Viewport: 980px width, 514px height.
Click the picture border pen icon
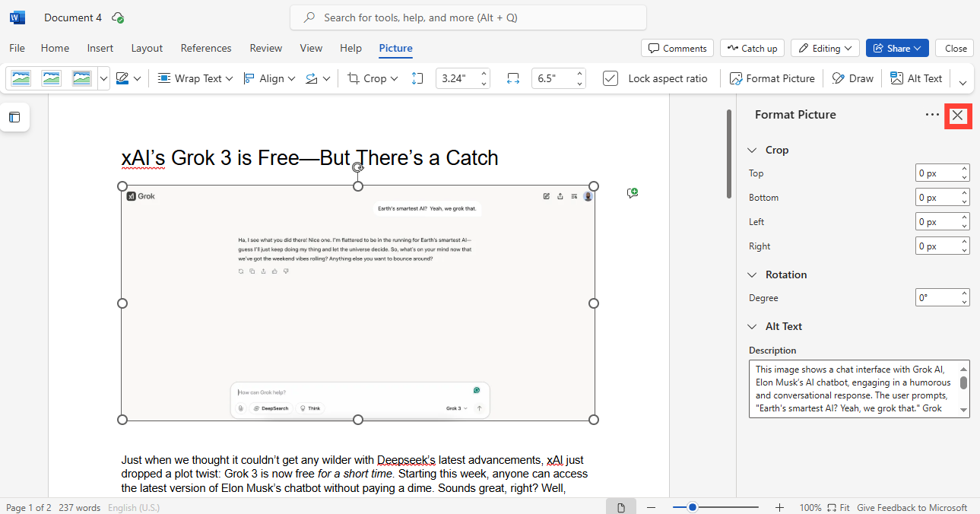pyautogui.click(x=122, y=78)
